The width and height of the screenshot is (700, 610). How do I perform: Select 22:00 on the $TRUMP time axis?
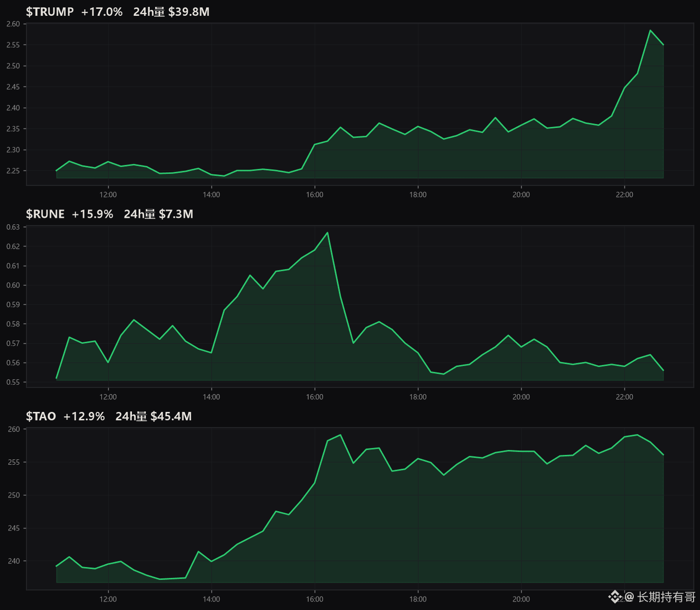[624, 195]
